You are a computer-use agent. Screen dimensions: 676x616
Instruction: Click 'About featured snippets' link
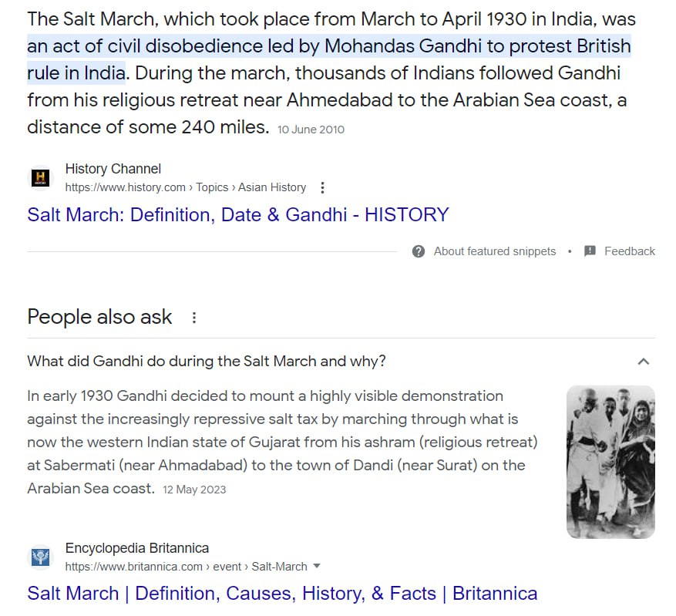(495, 251)
